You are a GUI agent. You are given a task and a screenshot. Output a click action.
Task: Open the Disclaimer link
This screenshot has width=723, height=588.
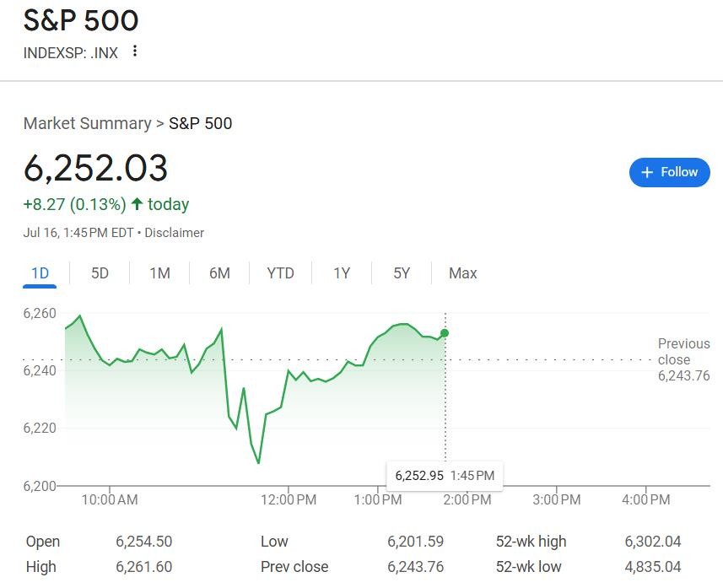coord(175,233)
